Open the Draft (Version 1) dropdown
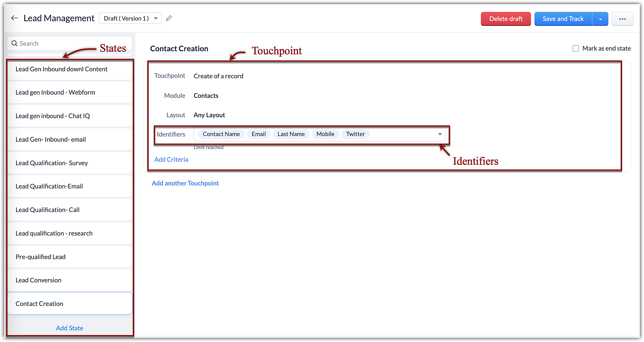The height and width of the screenshot is (342, 644). click(130, 18)
